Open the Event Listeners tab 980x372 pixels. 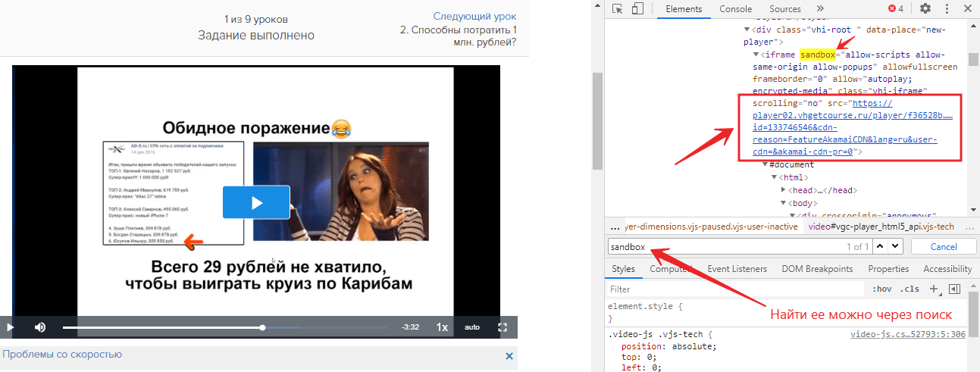click(x=737, y=269)
